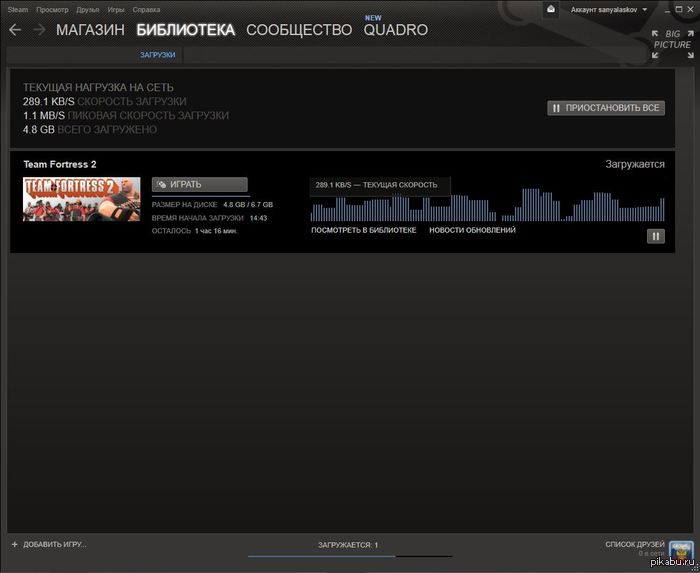Image resolution: width=700 pixels, height=573 pixels.
Task: Click the Team Fortress 2 banner thumbnail
Action: click(x=81, y=199)
